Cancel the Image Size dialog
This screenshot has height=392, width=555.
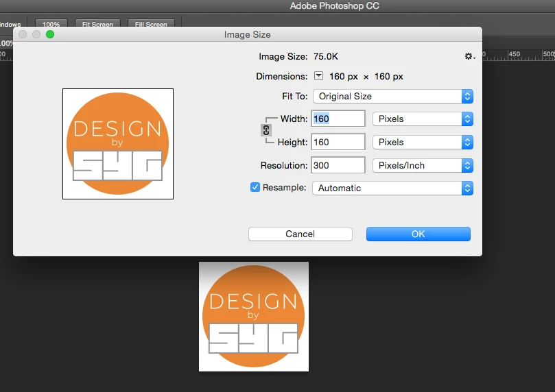click(300, 234)
